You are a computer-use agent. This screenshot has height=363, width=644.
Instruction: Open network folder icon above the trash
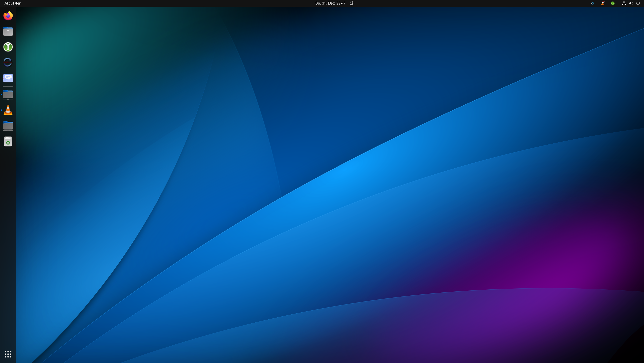click(x=8, y=126)
